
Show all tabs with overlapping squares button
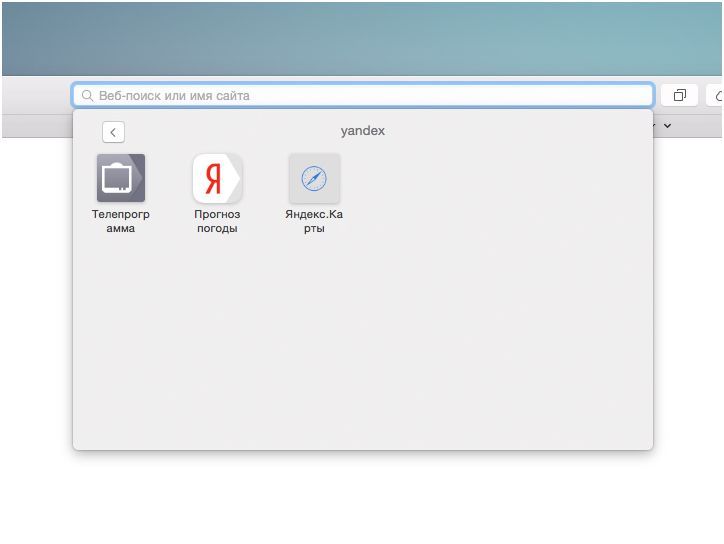tap(679, 96)
